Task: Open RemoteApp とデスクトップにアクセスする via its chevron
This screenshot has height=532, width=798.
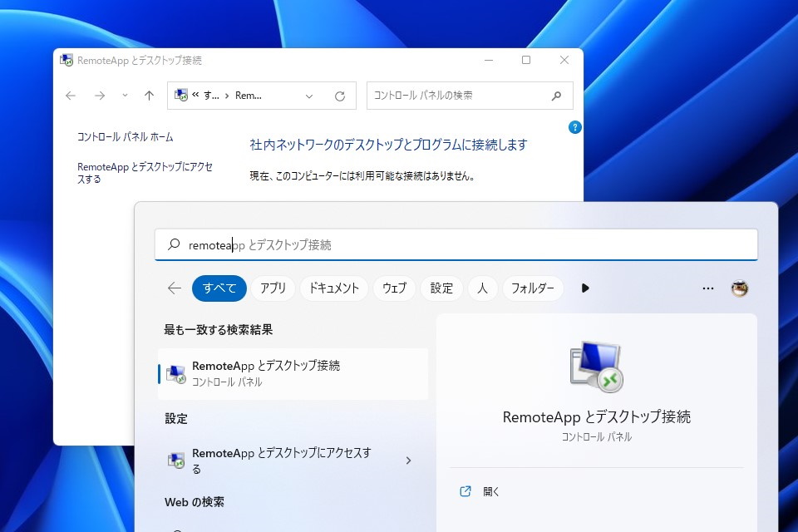Action: click(x=407, y=460)
